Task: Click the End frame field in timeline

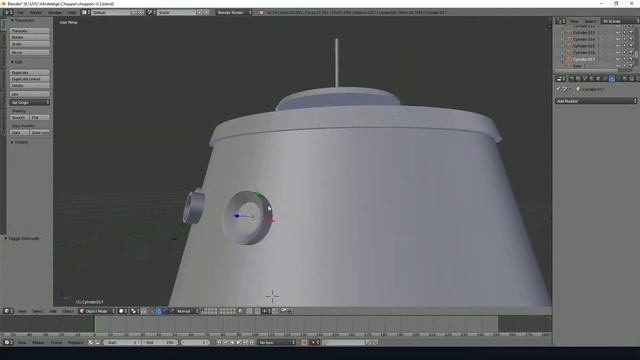Action: point(159,342)
